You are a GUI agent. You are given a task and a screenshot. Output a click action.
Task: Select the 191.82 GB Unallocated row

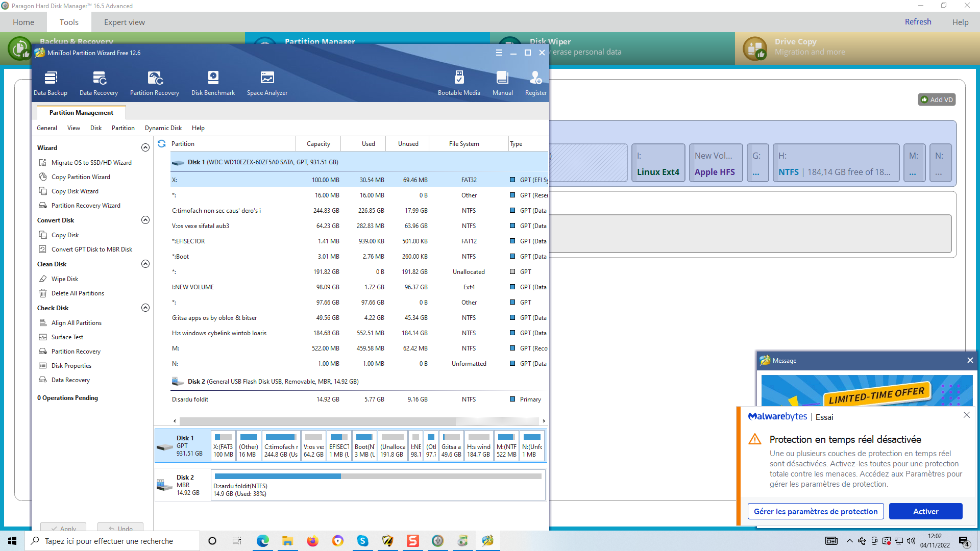359,272
